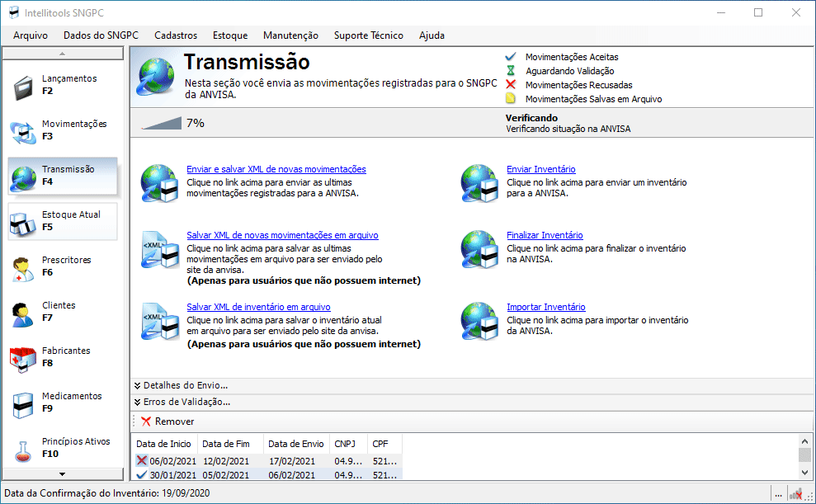Sort by Data de Envio column header
Image resolution: width=816 pixels, height=504 pixels.
click(297, 444)
